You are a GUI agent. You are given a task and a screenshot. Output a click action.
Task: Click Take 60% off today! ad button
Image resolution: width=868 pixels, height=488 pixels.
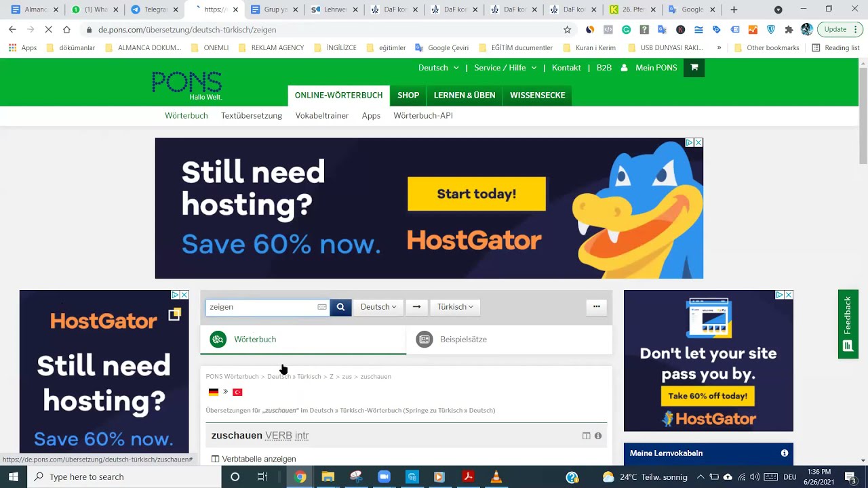[708, 396]
